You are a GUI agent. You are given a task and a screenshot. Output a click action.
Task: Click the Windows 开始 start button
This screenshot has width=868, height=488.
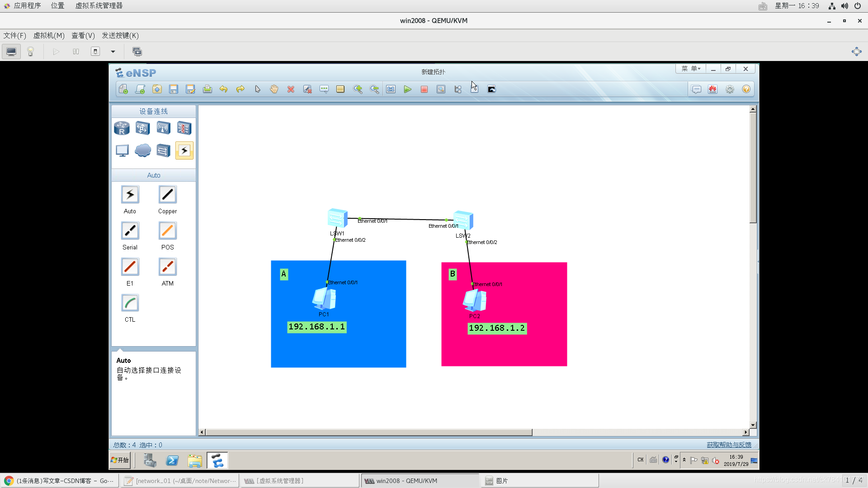coord(120,460)
